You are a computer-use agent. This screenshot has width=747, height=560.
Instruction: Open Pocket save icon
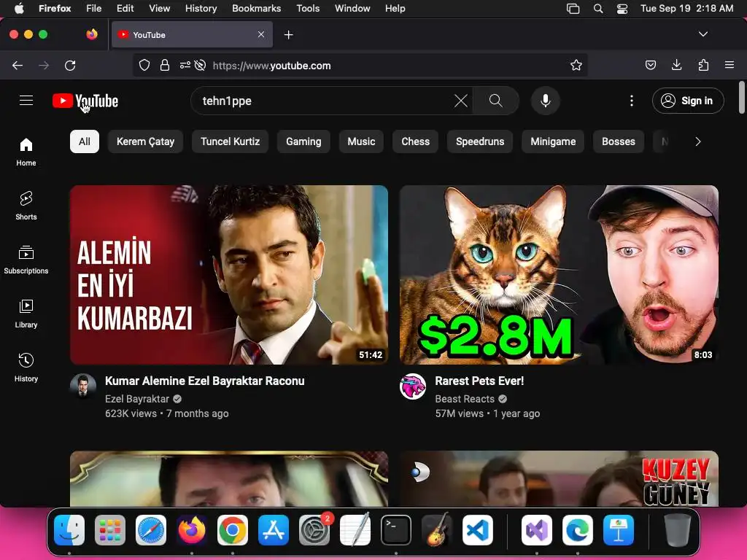(x=650, y=65)
